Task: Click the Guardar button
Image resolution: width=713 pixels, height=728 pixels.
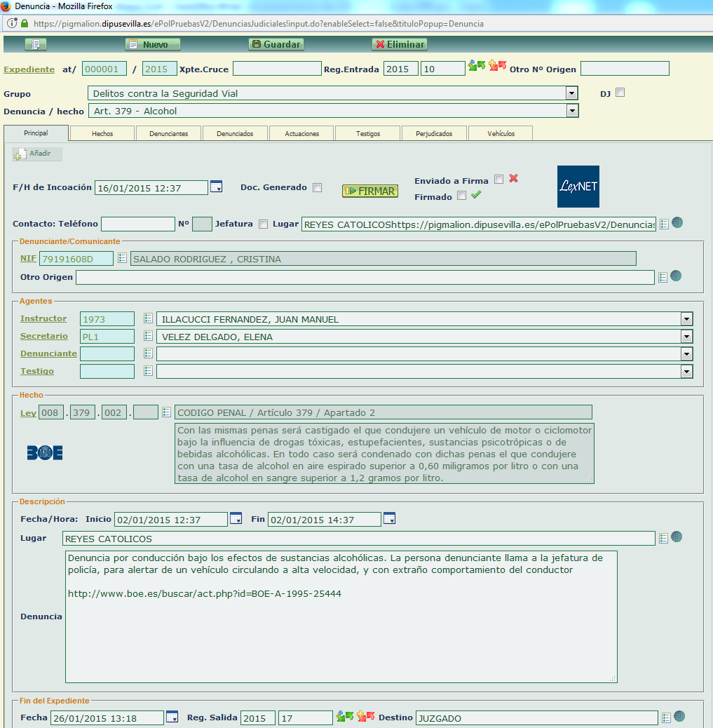Action: (x=276, y=44)
